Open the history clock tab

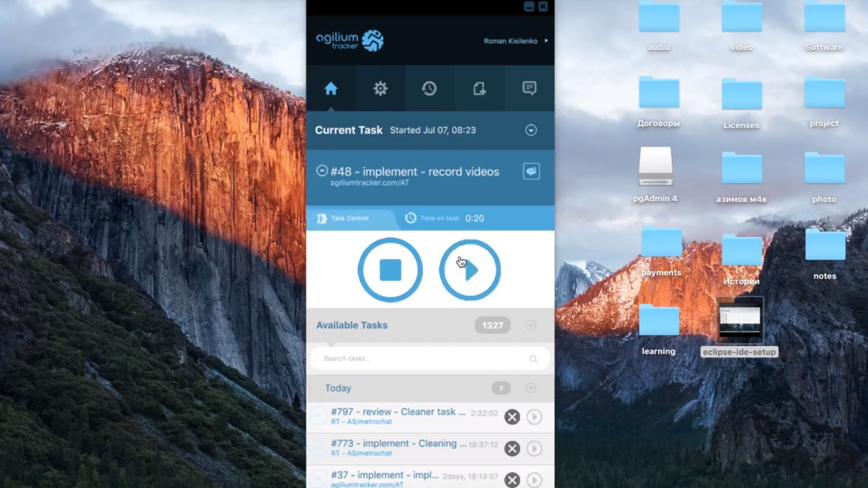[x=429, y=89]
